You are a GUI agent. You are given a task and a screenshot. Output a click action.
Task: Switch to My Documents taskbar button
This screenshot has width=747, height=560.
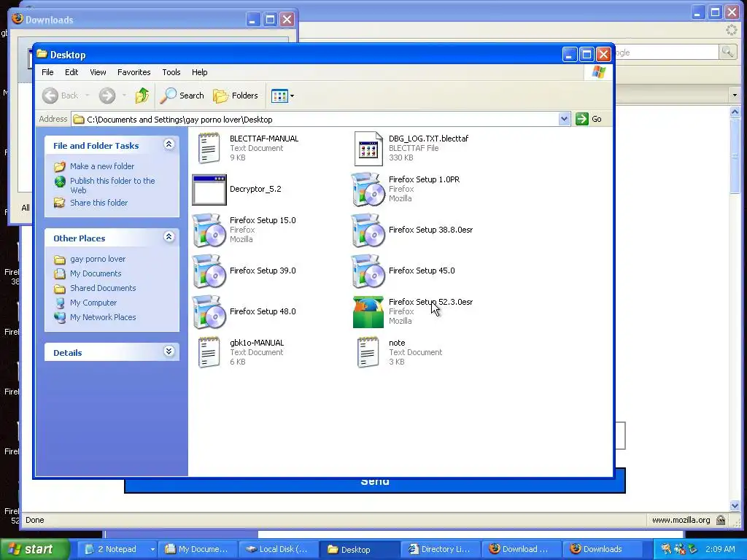(x=198, y=549)
